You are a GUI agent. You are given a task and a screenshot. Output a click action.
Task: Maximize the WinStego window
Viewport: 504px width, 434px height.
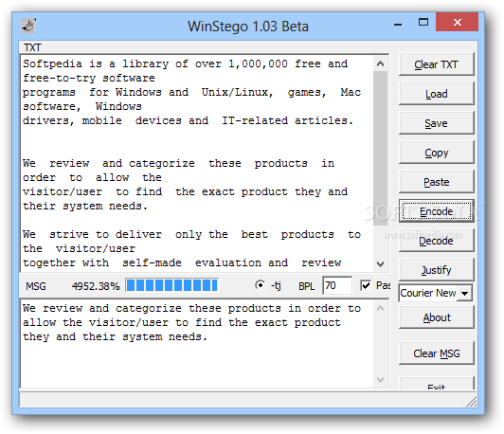423,23
